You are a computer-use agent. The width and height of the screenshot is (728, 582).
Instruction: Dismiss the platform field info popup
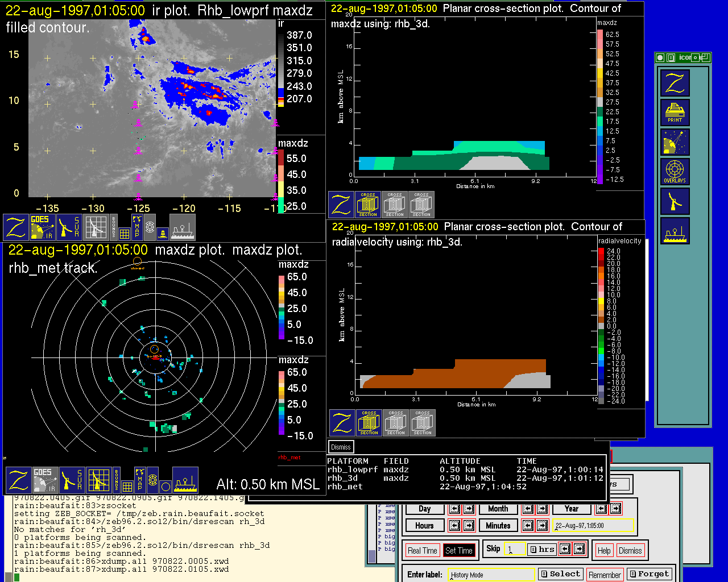[341, 447]
